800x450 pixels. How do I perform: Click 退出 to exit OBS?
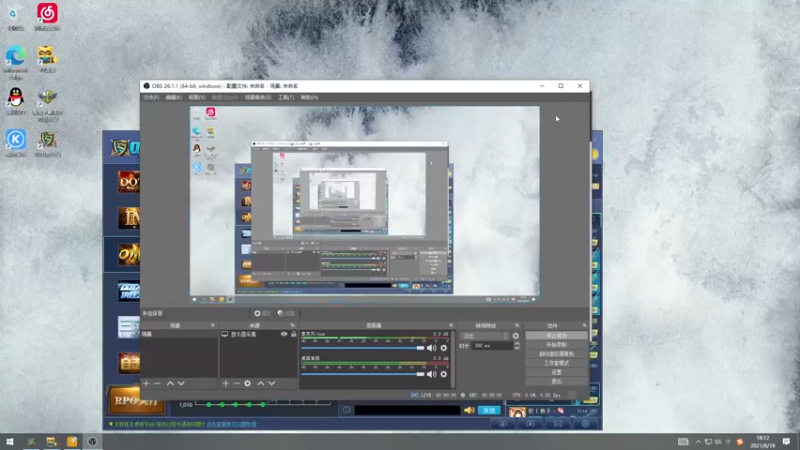(556, 381)
